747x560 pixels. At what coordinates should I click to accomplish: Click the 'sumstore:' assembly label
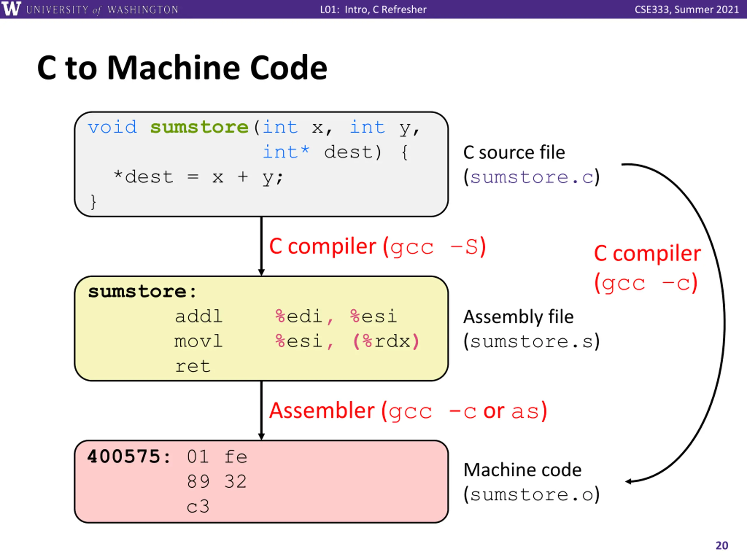pos(142,292)
